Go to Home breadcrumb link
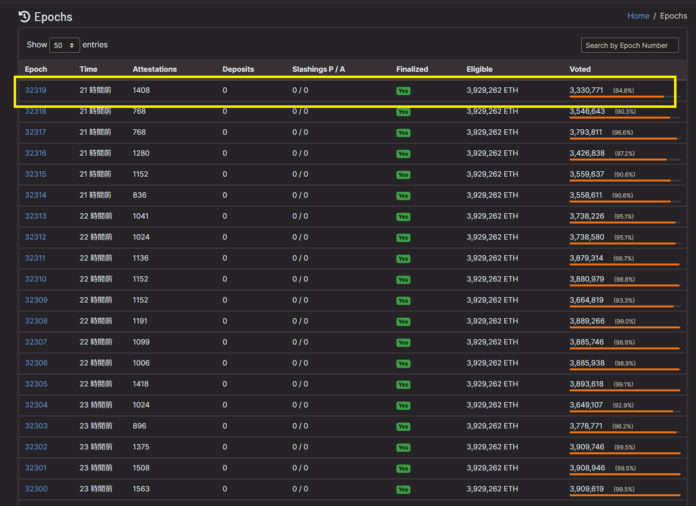 point(638,16)
